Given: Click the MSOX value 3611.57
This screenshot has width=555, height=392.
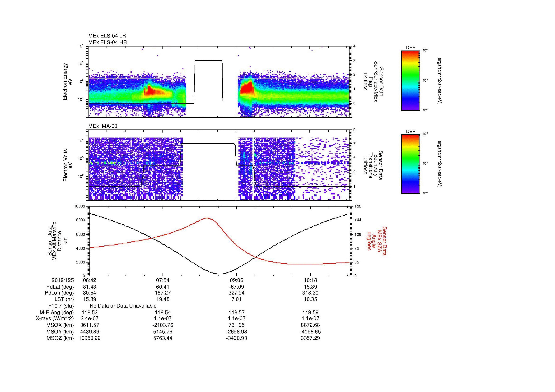Looking at the screenshot, I should [x=89, y=325].
